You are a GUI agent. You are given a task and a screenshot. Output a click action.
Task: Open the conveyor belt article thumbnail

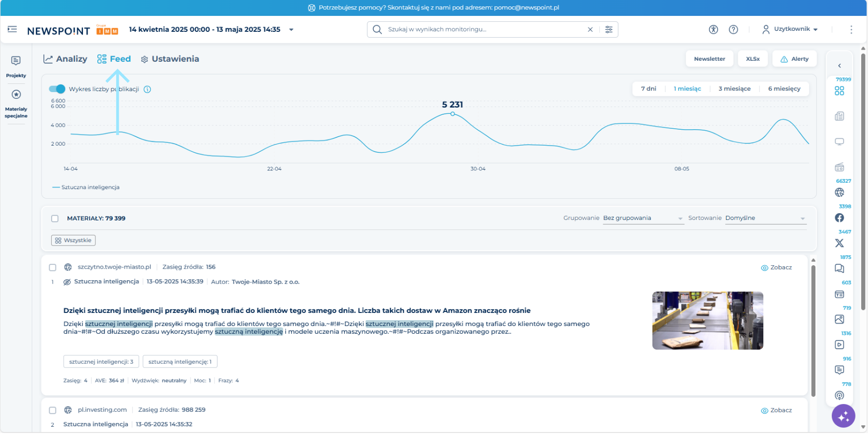(707, 321)
